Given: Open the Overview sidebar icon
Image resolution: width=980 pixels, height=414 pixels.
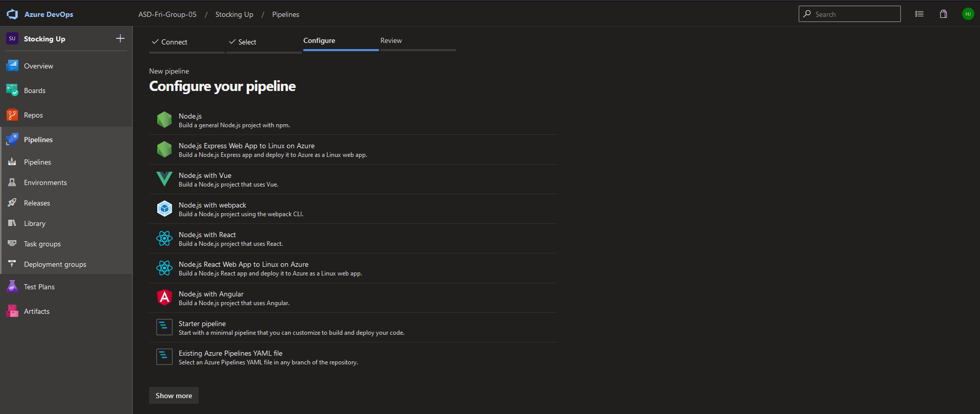Looking at the screenshot, I should (x=12, y=66).
